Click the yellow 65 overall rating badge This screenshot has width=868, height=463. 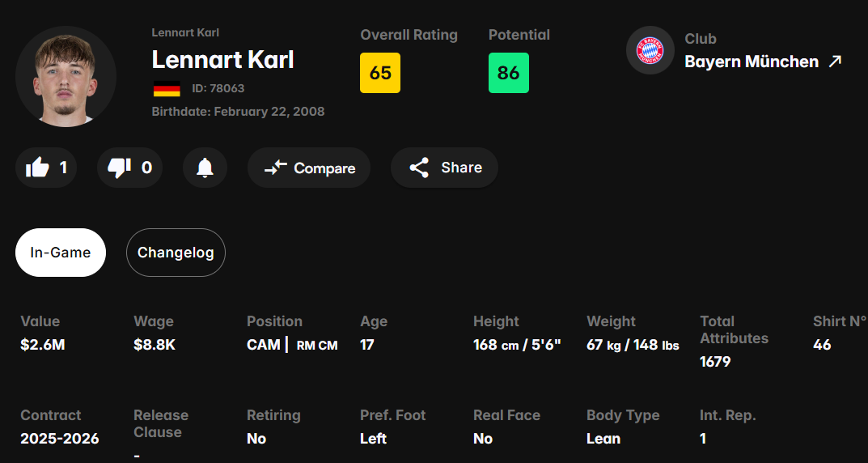coord(380,73)
